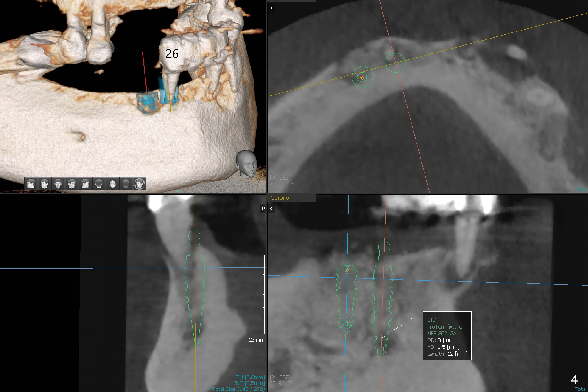This screenshot has width=588, height=392.
Task: Click the rotate head view icon
Action: coord(140,184)
